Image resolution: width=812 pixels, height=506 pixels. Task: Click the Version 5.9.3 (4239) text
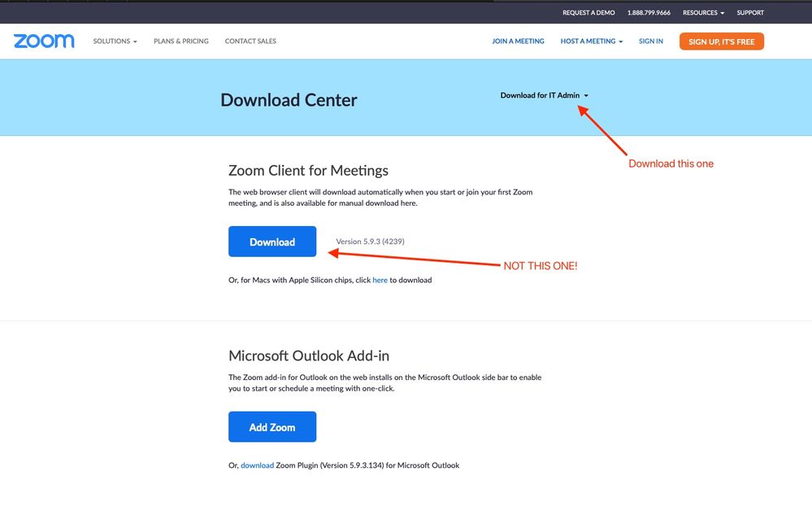[371, 242]
